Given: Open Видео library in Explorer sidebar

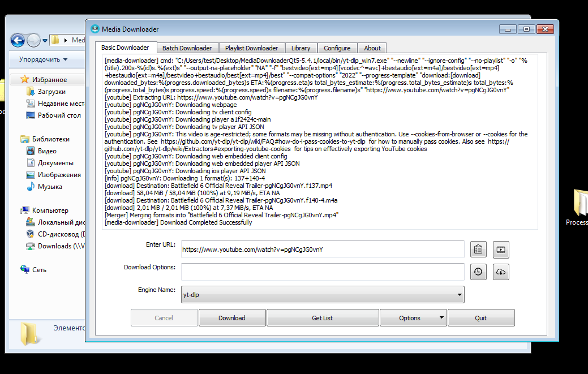Looking at the screenshot, I should coord(47,151).
